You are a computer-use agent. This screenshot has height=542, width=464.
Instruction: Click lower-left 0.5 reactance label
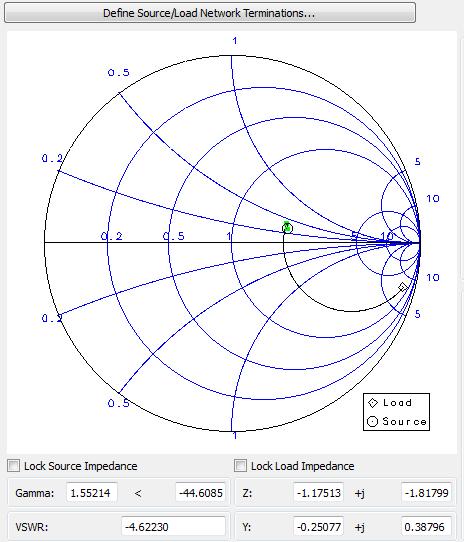coord(119,403)
